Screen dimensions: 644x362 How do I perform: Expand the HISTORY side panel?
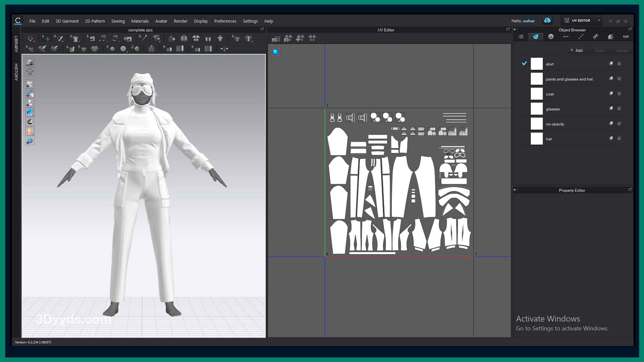[x=16, y=72]
